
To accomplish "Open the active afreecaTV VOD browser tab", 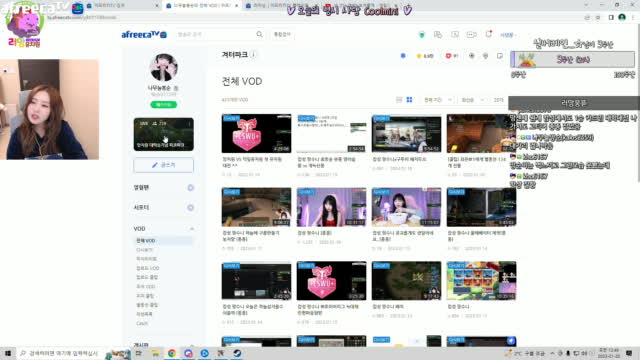I will pos(202,6).
